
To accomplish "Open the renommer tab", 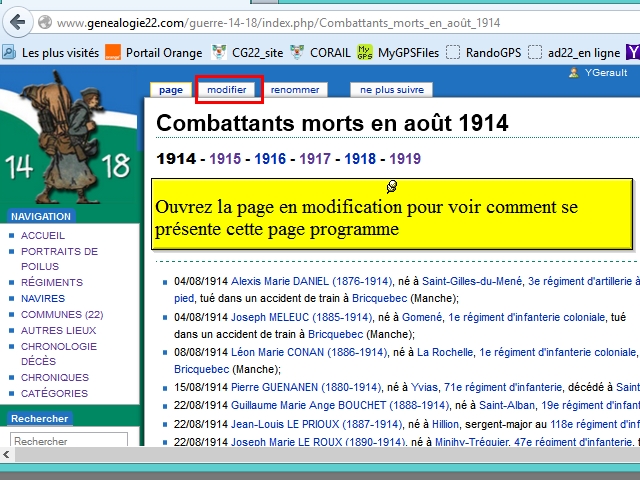I will 295,90.
